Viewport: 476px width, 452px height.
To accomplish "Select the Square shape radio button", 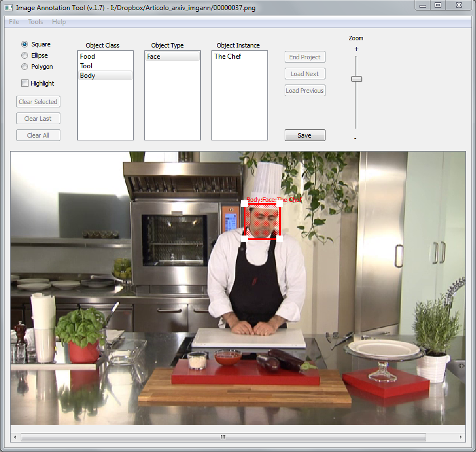I will tap(25, 44).
